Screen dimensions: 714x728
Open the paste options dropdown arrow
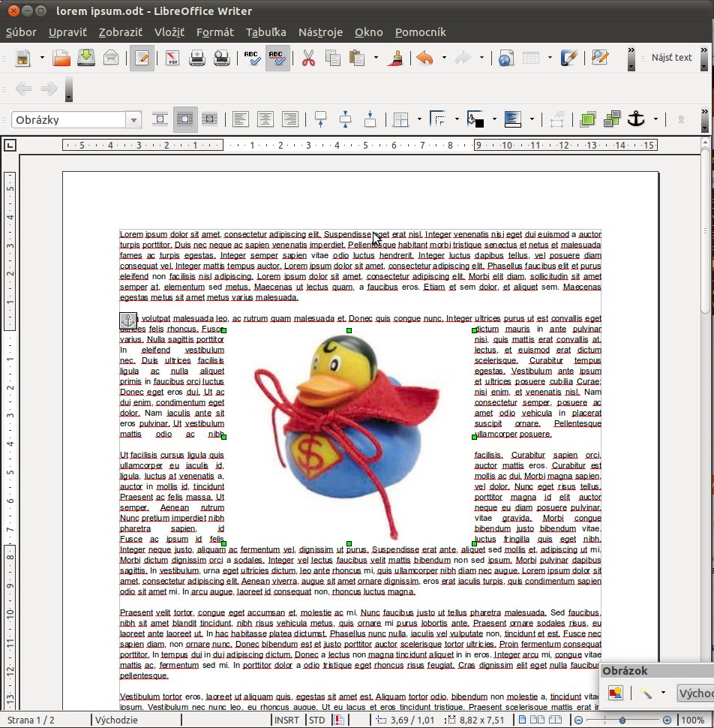tap(376, 58)
